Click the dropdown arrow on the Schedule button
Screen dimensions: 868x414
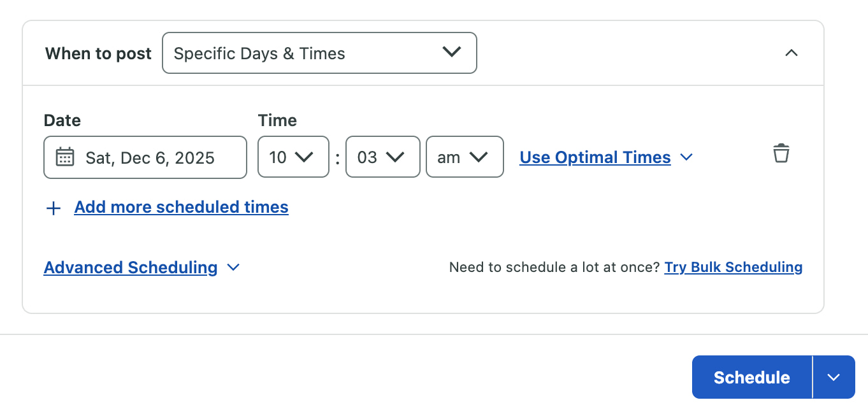click(834, 377)
